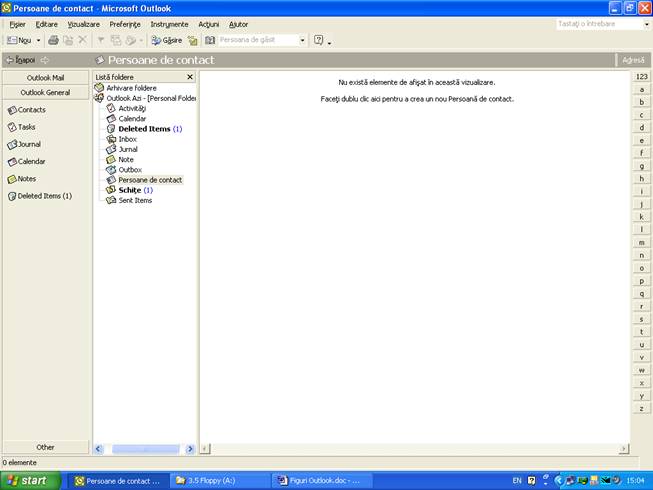The width and height of the screenshot is (653, 490).
Task: Jump to contacts with letter w tab
Action: (642, 371)
